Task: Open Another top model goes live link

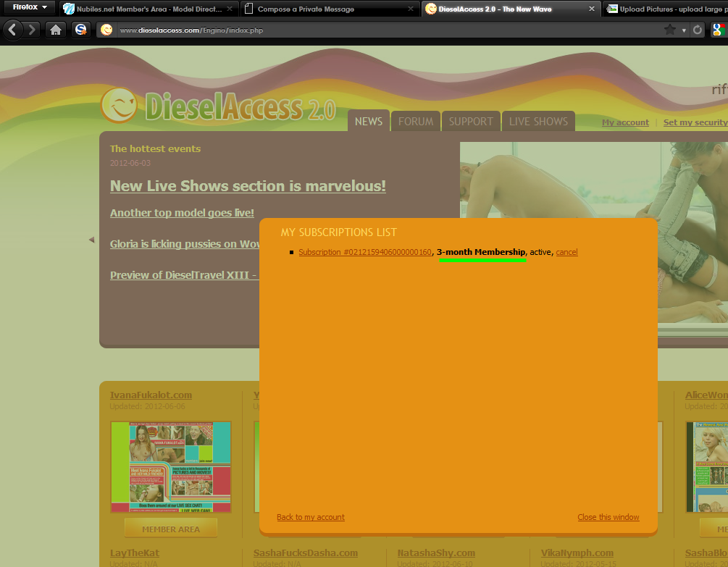Action: 182,213
